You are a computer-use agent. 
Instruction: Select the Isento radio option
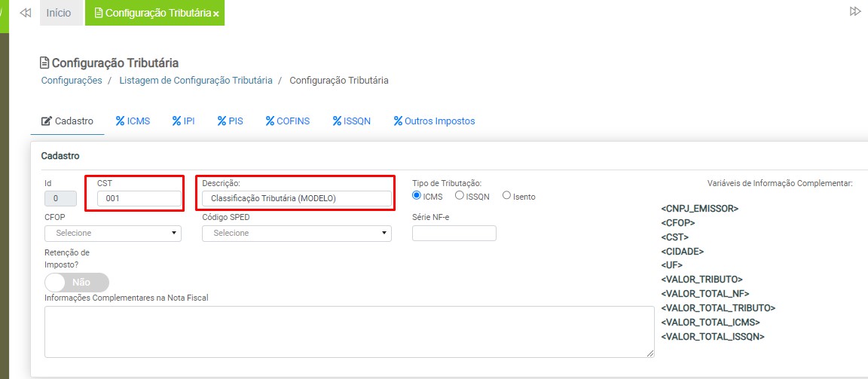pyautogui.click(x=506, y=196)
